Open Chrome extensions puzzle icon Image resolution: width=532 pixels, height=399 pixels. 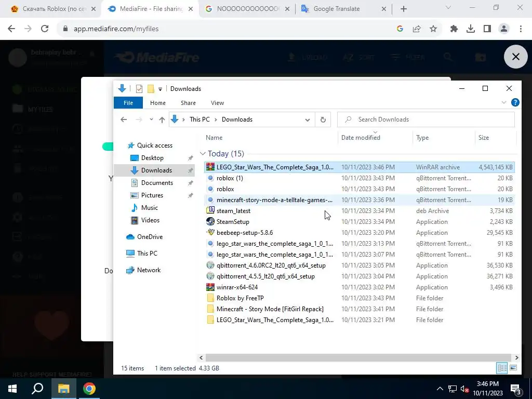click(x=454, y=29)
